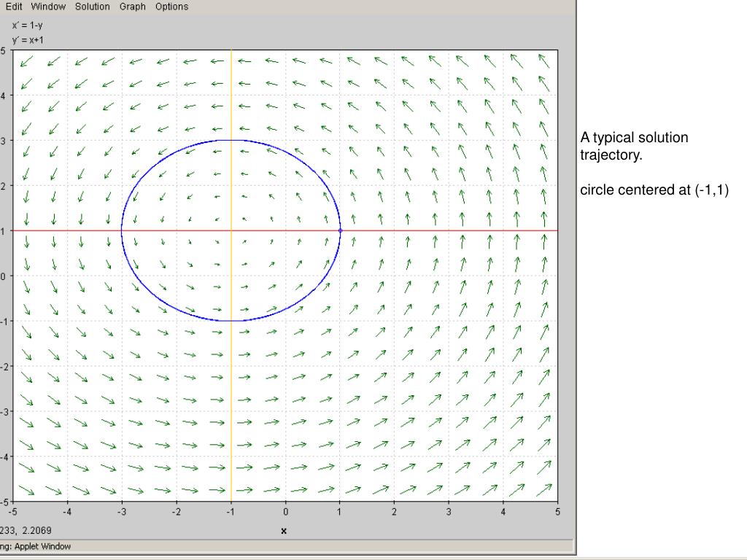Click the 5 tick label at x-axis right end
Viewport: 747px width, 560px height.
(x=557, y=513)
